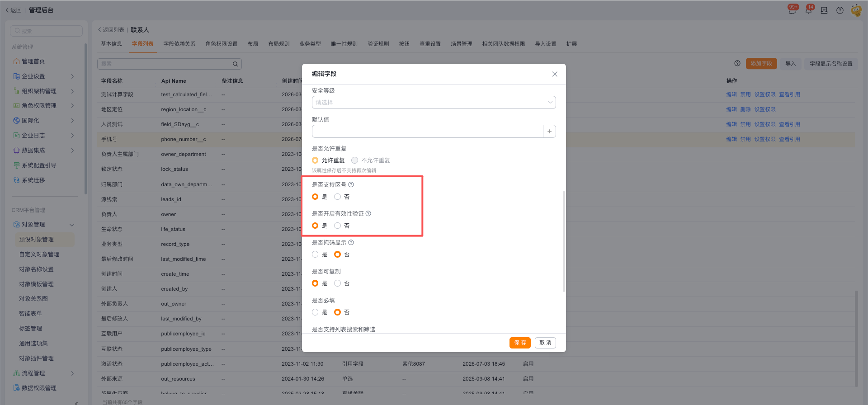This screenshot has height=405, width=868.
Task: Select 不允许重复 radio option
Action: pos(355,160)
